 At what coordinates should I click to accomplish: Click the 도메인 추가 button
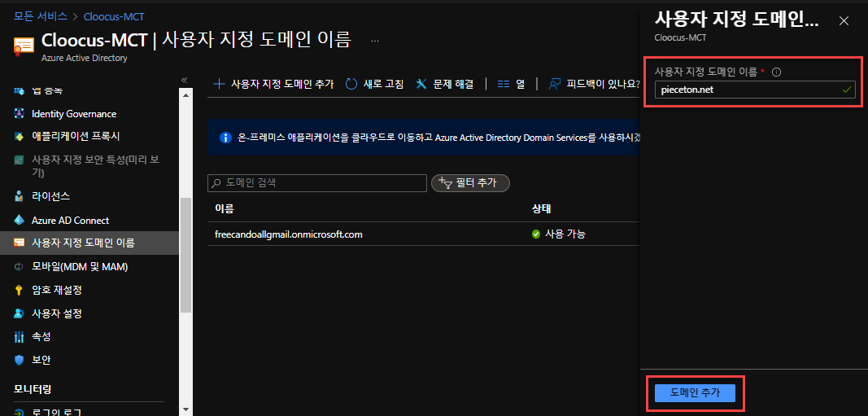(696, 392)
